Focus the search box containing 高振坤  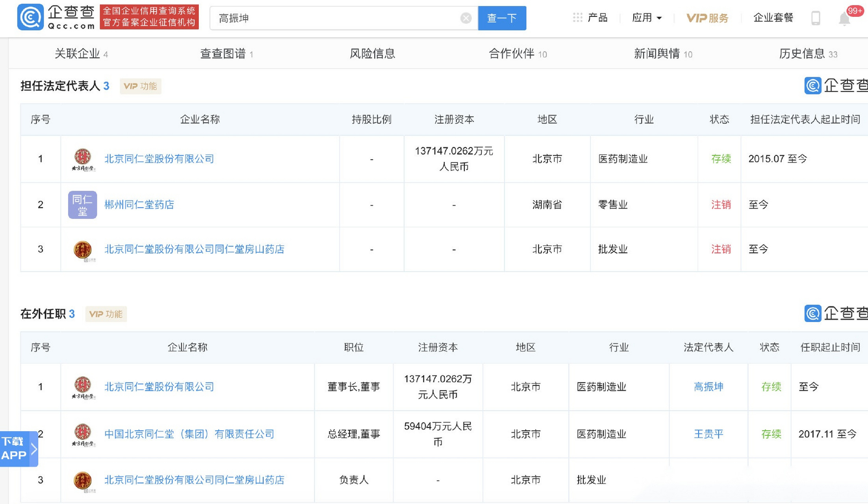click(344, 18)
